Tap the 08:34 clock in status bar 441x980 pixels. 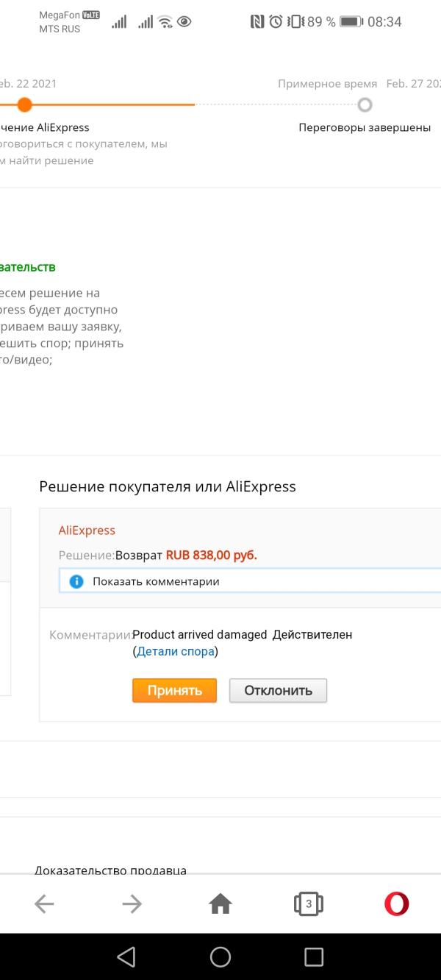coord(384,22)
